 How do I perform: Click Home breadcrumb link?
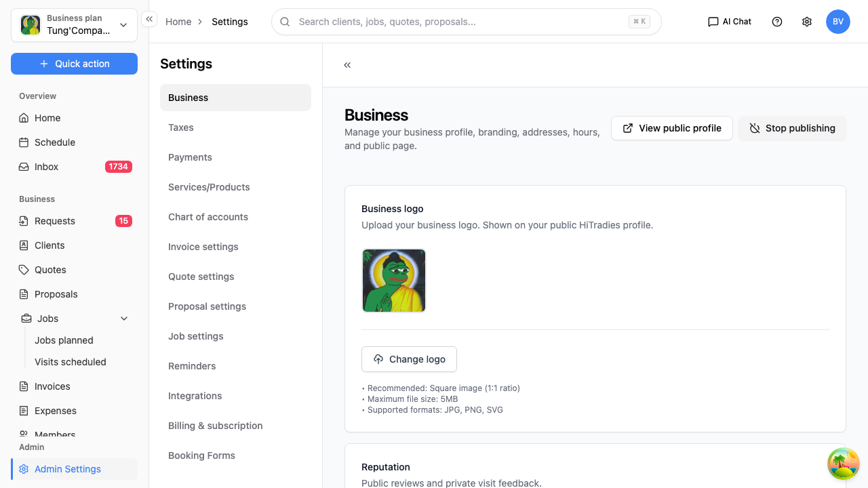click(x=178, y=22)
